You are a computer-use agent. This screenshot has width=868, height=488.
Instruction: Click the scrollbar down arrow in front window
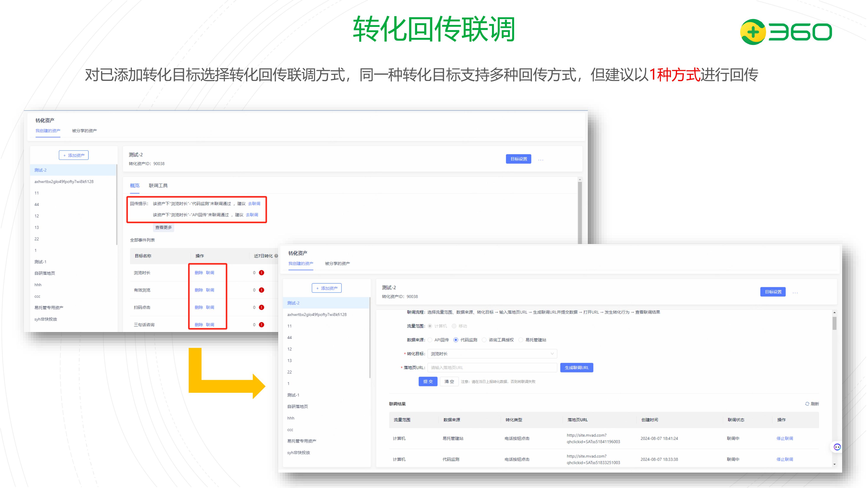tap(834, 464)
